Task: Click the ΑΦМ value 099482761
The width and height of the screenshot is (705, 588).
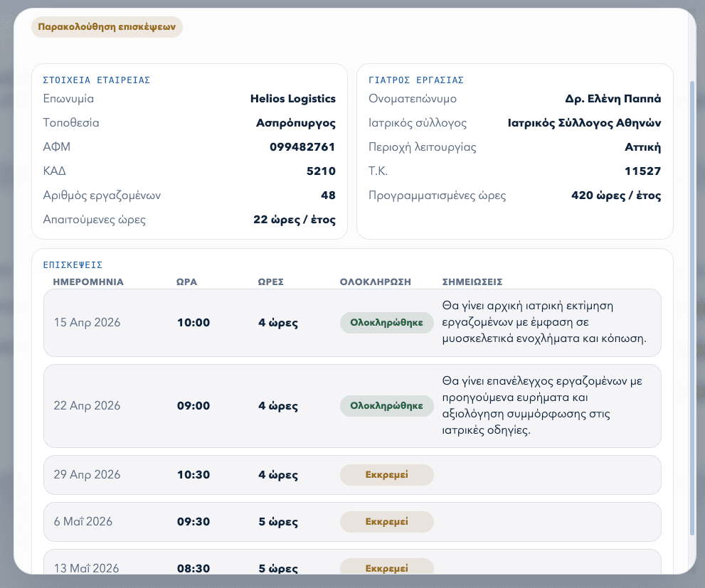Action: (x=302, y=147)
